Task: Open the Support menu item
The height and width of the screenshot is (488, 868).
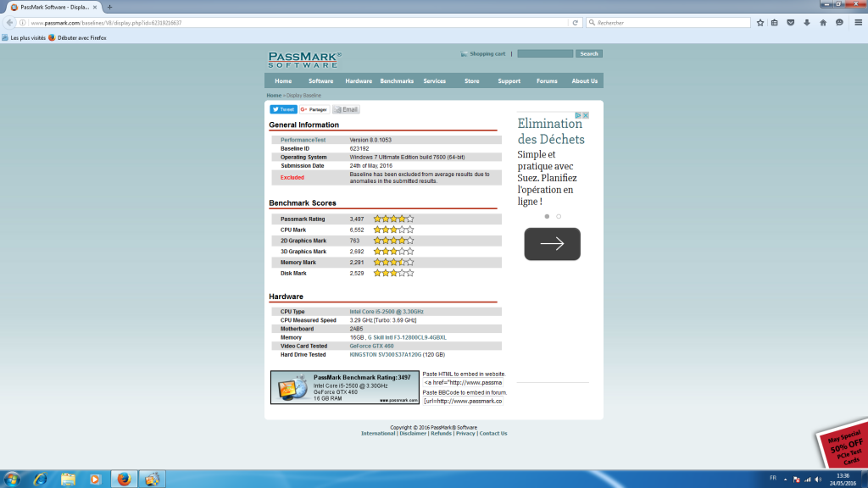Action: (x=509, y=80)
